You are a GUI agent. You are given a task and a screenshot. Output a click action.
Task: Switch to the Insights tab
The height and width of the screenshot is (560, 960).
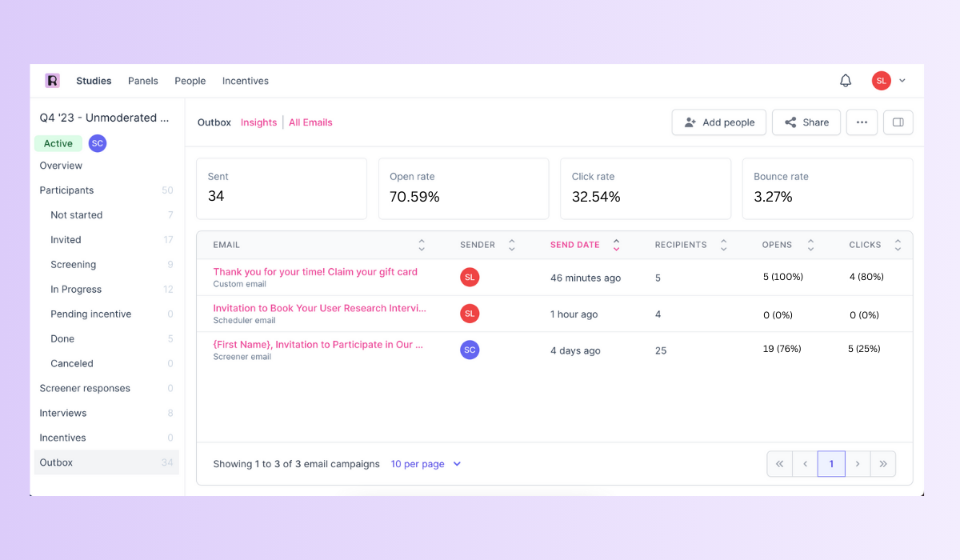(258, 122)
